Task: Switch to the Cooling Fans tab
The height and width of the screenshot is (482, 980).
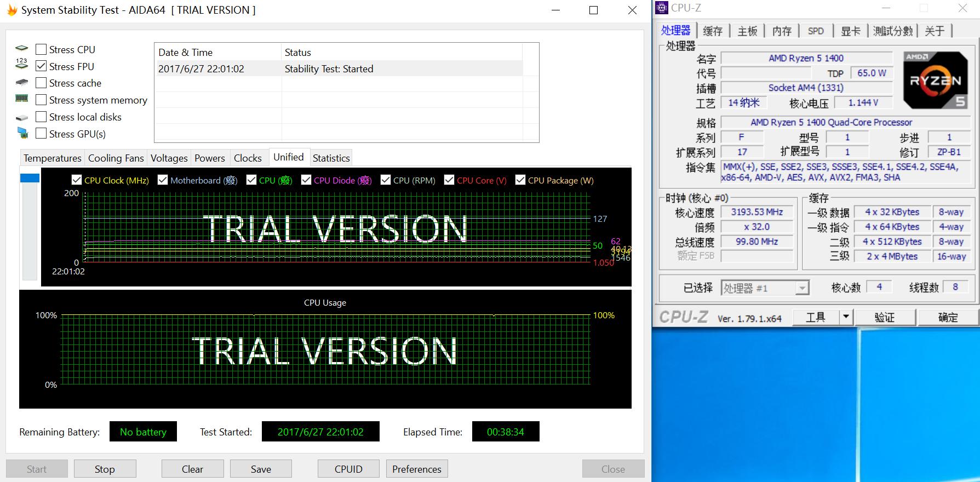Action: 116,158
